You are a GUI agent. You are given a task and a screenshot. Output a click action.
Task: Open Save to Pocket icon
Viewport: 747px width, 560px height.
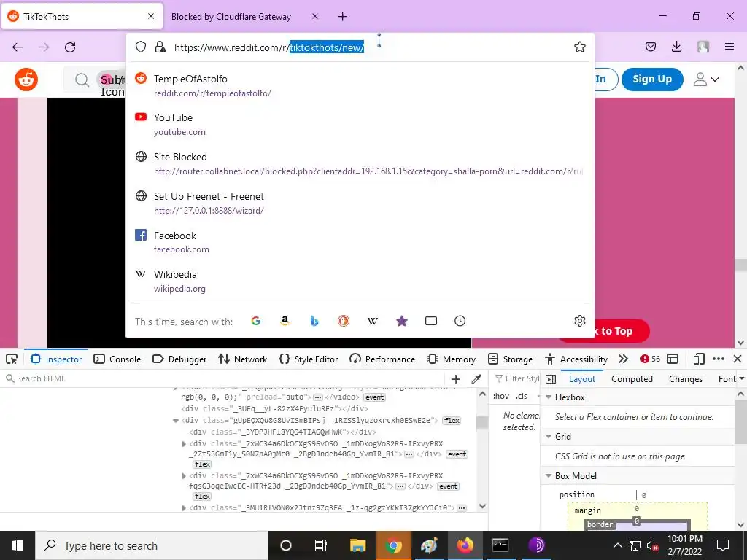pyautogui.click(x=650, y=47)
